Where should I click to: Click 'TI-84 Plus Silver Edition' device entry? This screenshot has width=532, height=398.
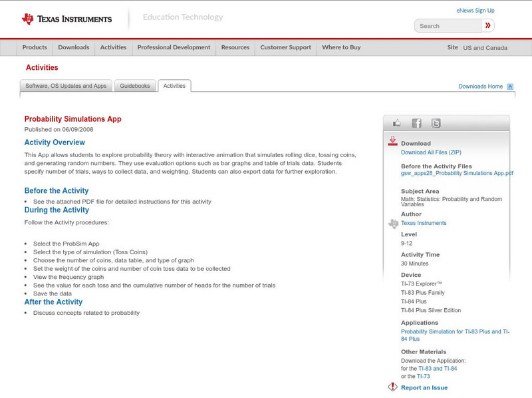pyautogui.click(x=431, y=310)
